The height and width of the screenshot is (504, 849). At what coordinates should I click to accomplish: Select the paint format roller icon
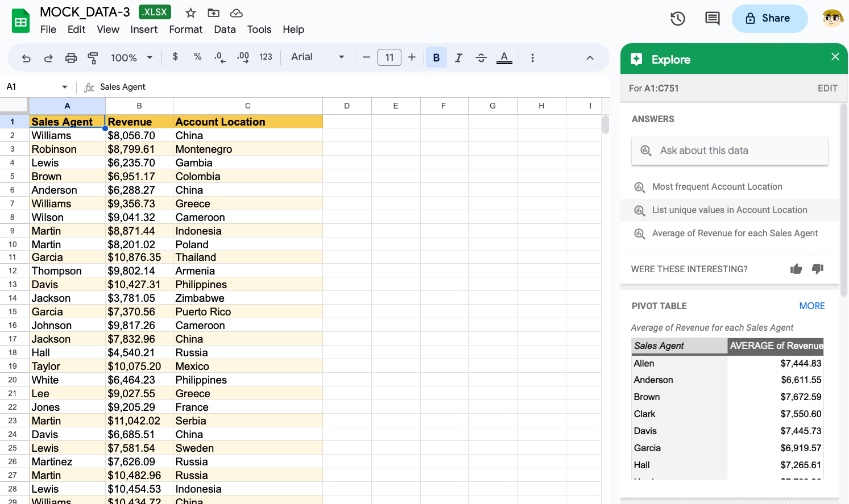(x=93, y=57)
